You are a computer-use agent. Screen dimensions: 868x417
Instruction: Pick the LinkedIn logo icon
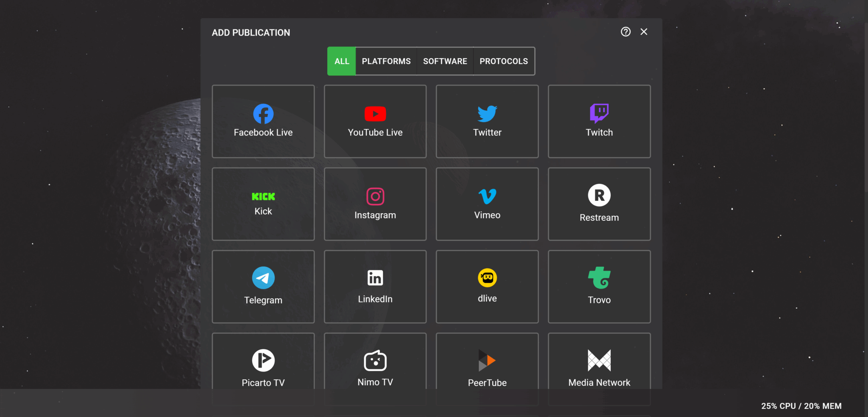pyautogui.click(x=375, y=278)
